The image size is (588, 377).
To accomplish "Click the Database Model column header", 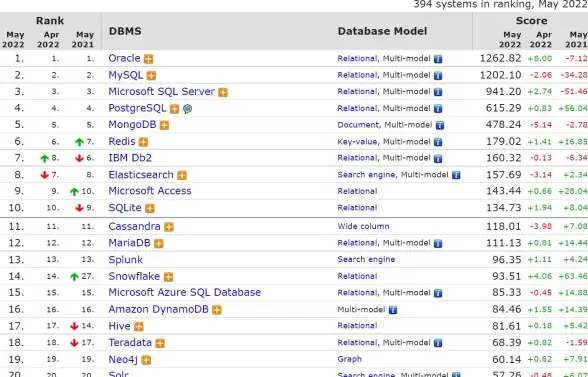I will [x=382, y=31].
